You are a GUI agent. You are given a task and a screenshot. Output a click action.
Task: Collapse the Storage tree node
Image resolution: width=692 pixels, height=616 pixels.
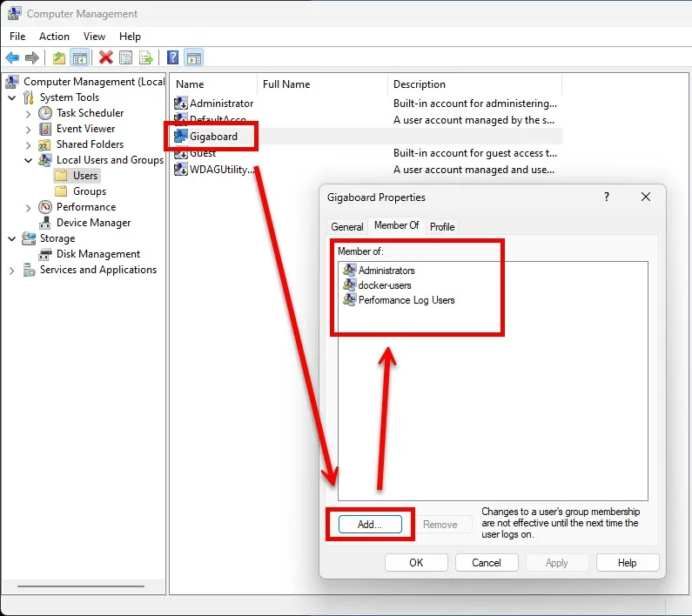coord(12,238)
